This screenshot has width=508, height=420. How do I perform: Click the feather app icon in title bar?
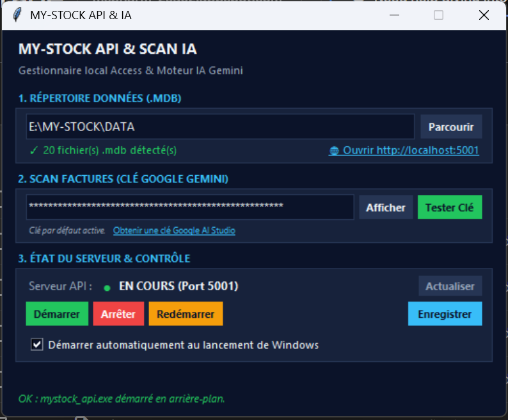tap(17, 15)
